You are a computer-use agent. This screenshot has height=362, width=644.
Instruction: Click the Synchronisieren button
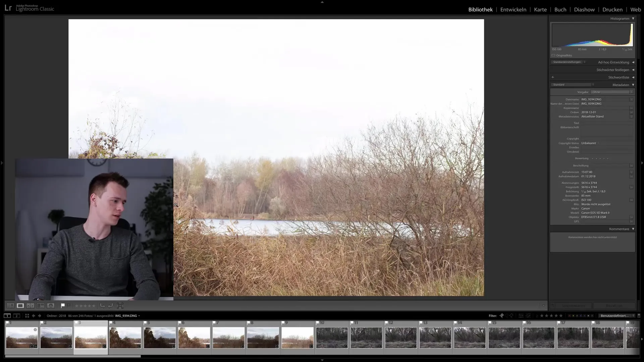click(x=574, y=306)
